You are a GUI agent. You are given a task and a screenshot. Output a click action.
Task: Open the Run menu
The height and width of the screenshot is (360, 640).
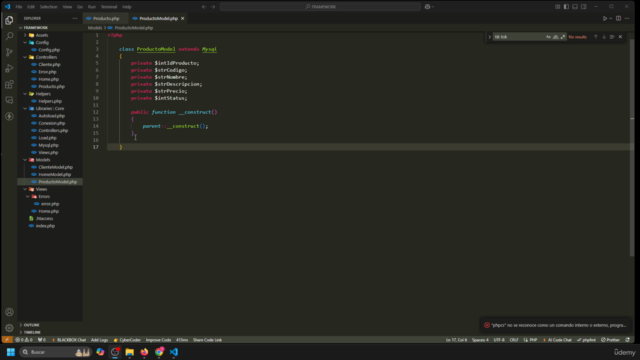pyautogui.click(x=92, y=7)
